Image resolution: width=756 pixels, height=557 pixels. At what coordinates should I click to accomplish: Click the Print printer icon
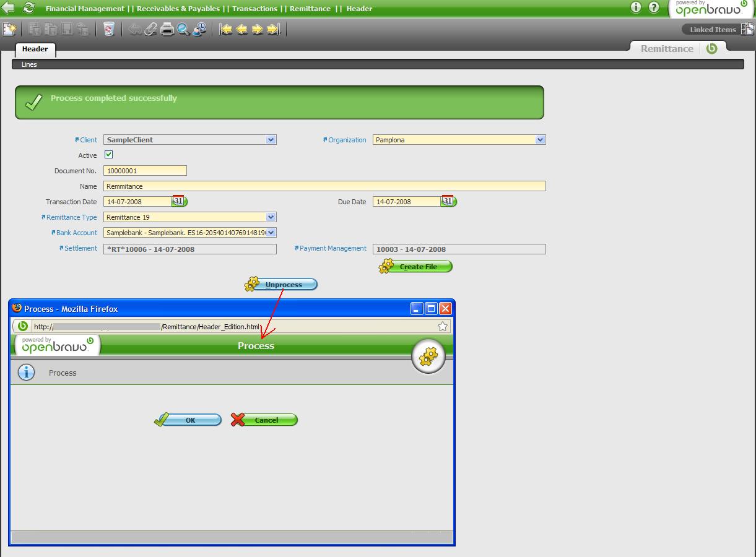167,29
